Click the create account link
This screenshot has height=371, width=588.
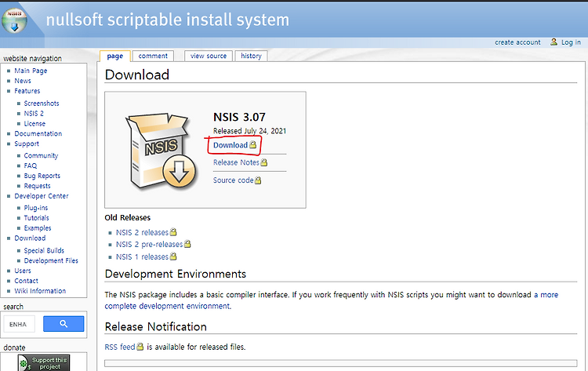(517, 42)
